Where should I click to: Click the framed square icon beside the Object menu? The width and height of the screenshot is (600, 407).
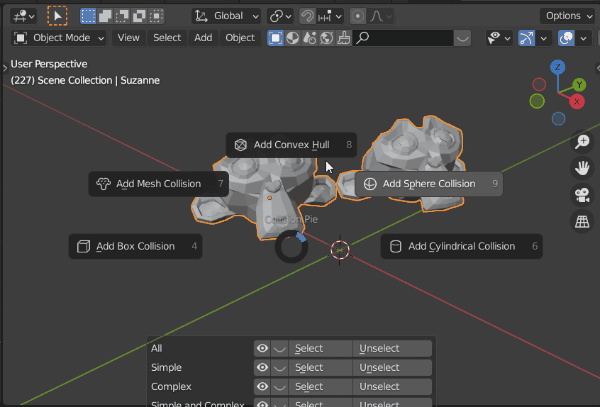275,38
